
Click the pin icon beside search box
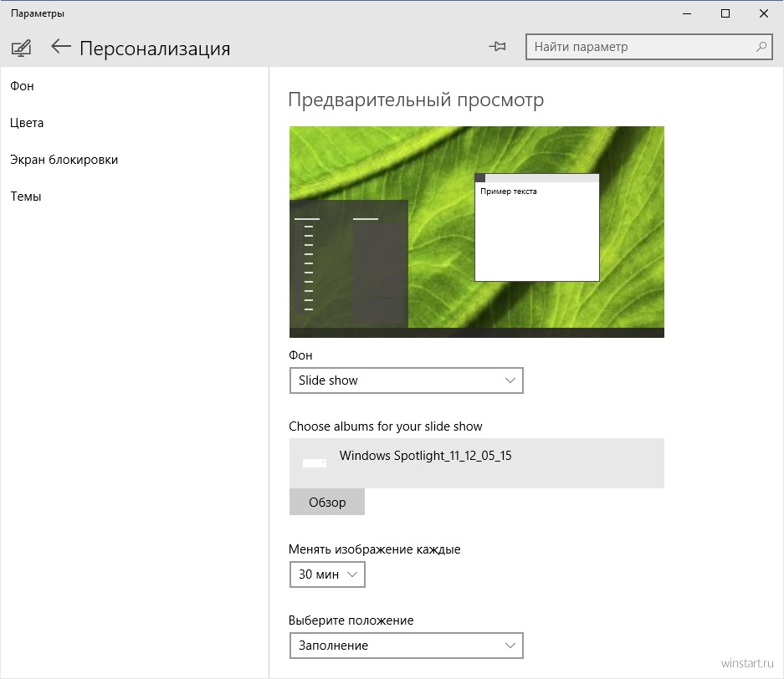coord(498,47)
